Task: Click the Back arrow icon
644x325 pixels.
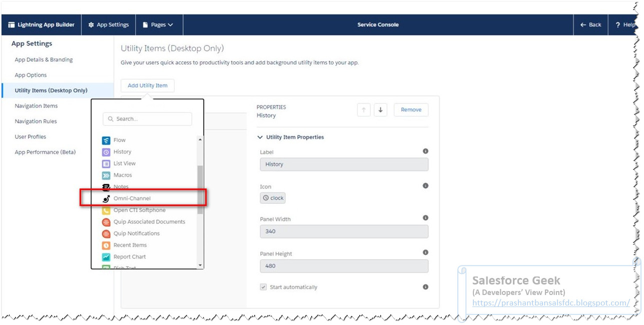Action: [x=583, y=25]
